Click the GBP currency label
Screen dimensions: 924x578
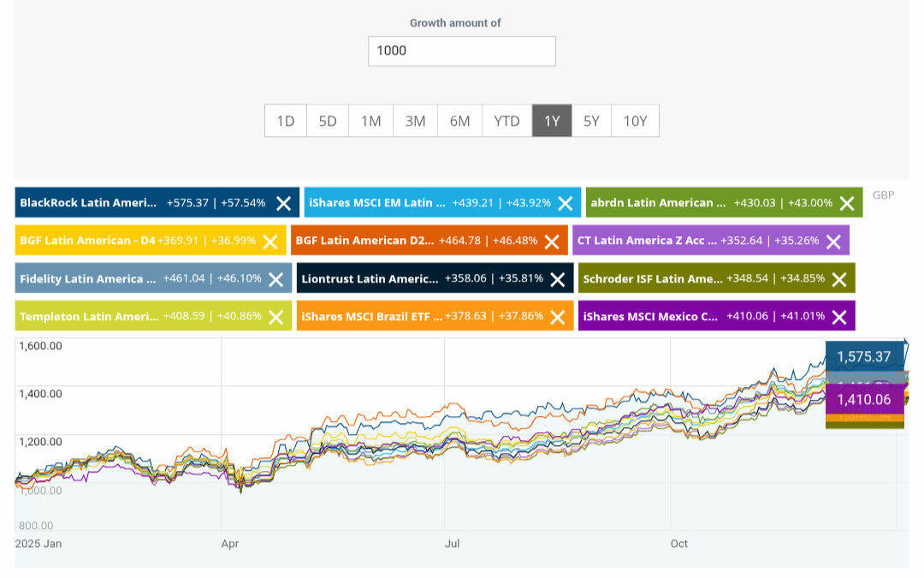pyautogui.click(x=883, y=195)
